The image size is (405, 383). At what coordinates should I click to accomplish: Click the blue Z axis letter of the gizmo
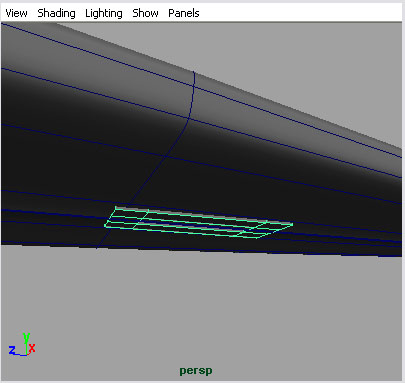pos(12,350)
